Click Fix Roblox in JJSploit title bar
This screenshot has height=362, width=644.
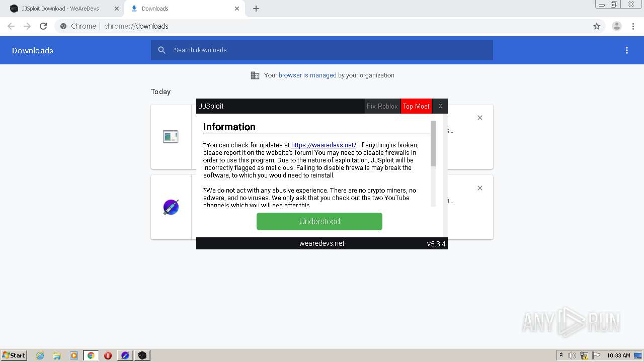[382, 106]
